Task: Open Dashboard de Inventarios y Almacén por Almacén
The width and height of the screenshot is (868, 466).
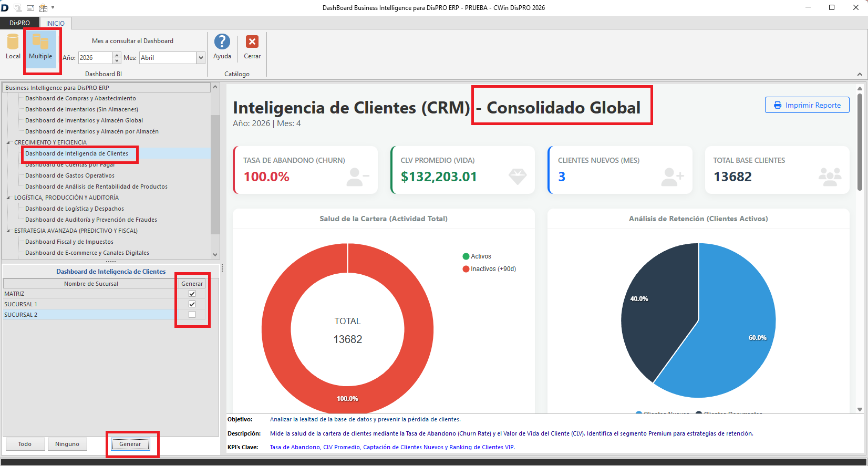Action: coord(92,131)
